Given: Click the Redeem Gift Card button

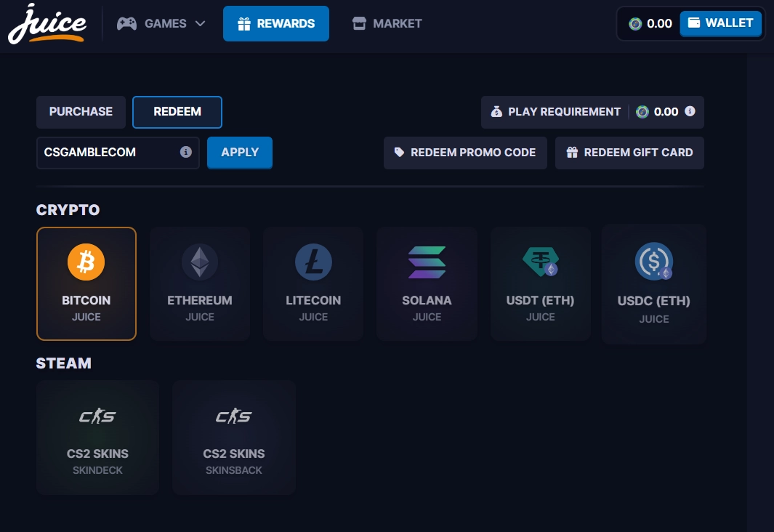Looking at the screenshot, I should (x=629, y=153).
